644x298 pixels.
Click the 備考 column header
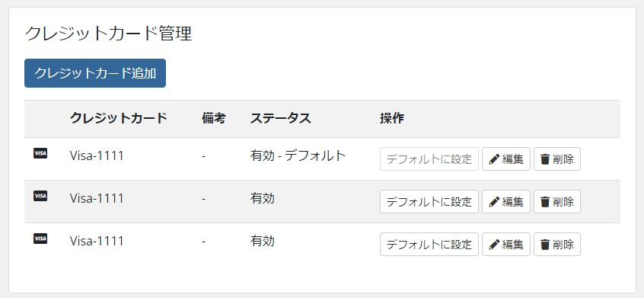(214, 118)
